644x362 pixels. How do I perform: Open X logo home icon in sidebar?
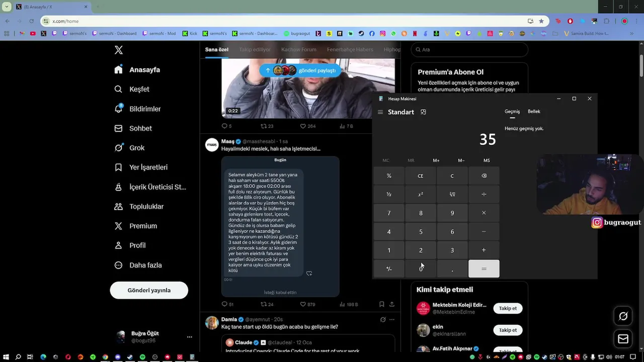(119, 50)
